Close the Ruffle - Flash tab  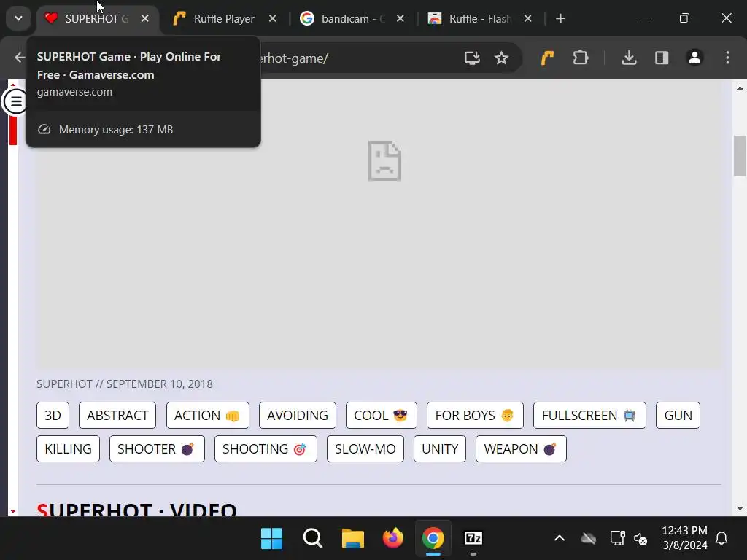coord(528,18)
